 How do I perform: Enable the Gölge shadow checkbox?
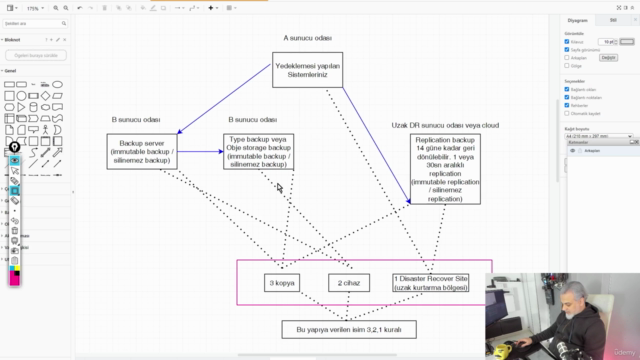(x=567, y=65)
